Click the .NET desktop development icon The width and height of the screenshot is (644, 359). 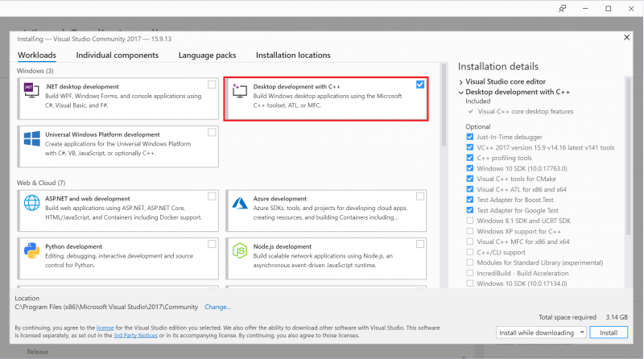click(31, 90)
